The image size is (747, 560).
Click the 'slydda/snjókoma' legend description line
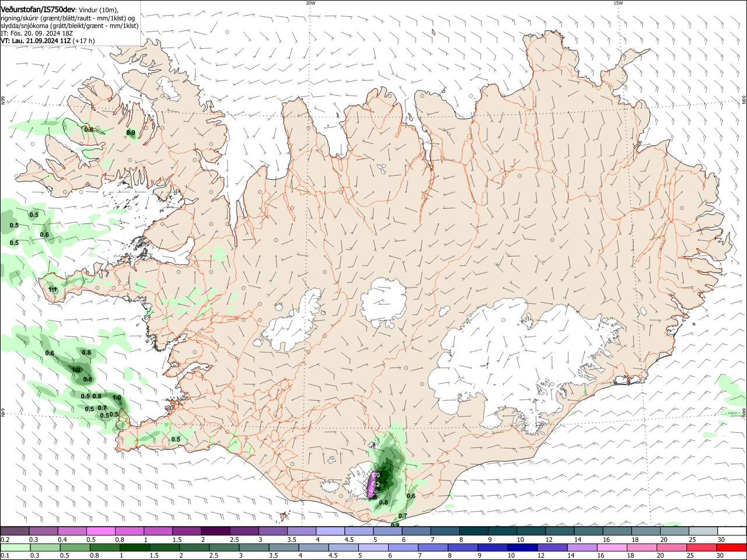coord(69,26)
